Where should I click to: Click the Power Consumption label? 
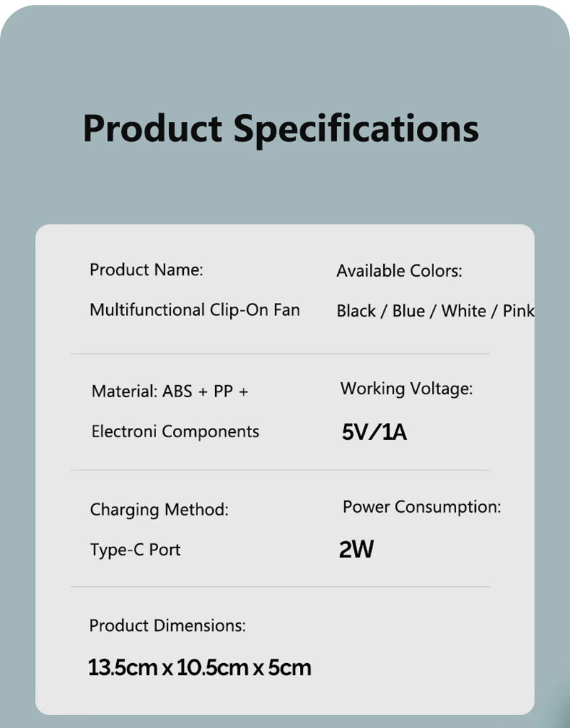[422, 507]
